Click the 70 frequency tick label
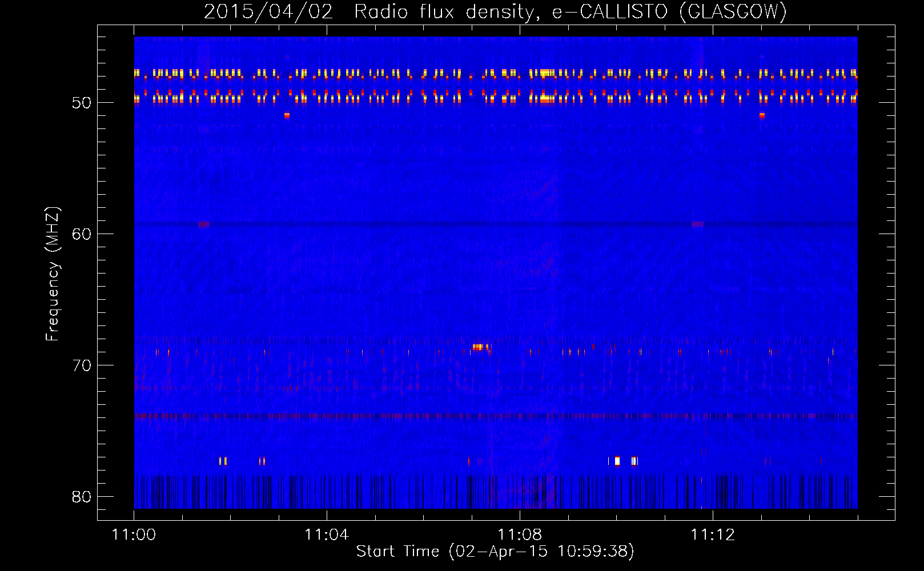This screenshot has width=924, height=571. (x=82, y=366)
